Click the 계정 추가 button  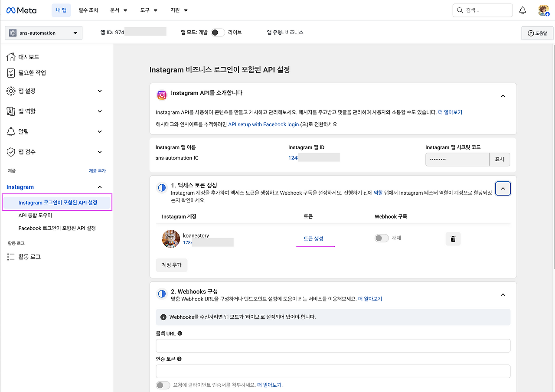[x=172, y=265]
